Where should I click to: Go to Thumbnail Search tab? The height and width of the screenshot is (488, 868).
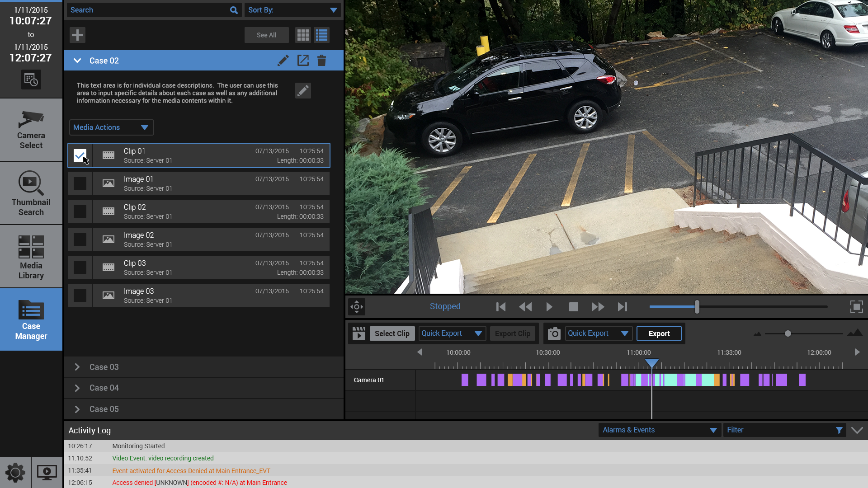pos(31,193)
